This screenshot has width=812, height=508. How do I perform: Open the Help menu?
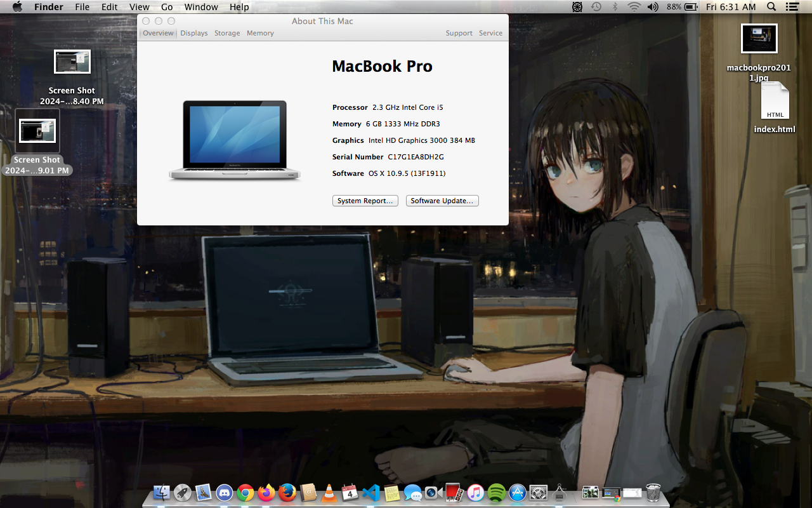point(239,7)
